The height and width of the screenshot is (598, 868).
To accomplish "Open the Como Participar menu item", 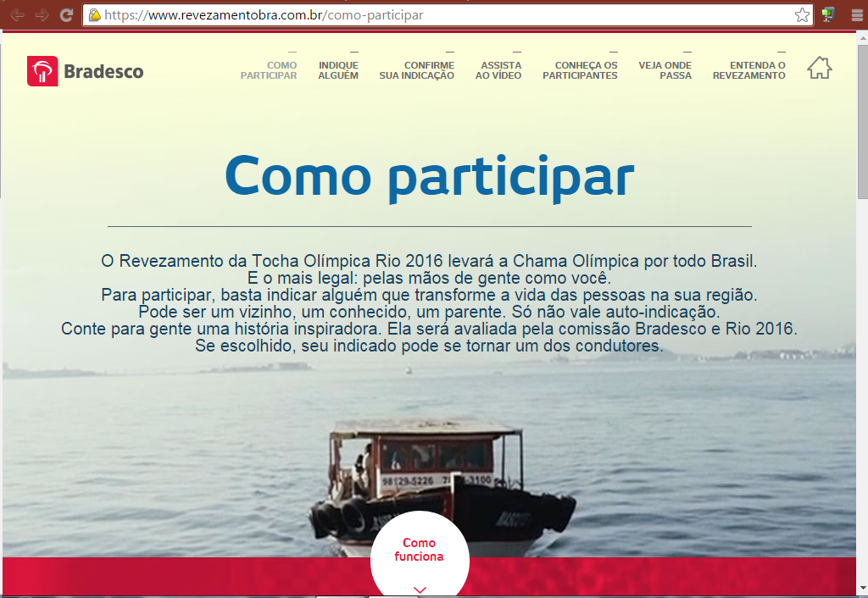I will click(x=269, y=70).
